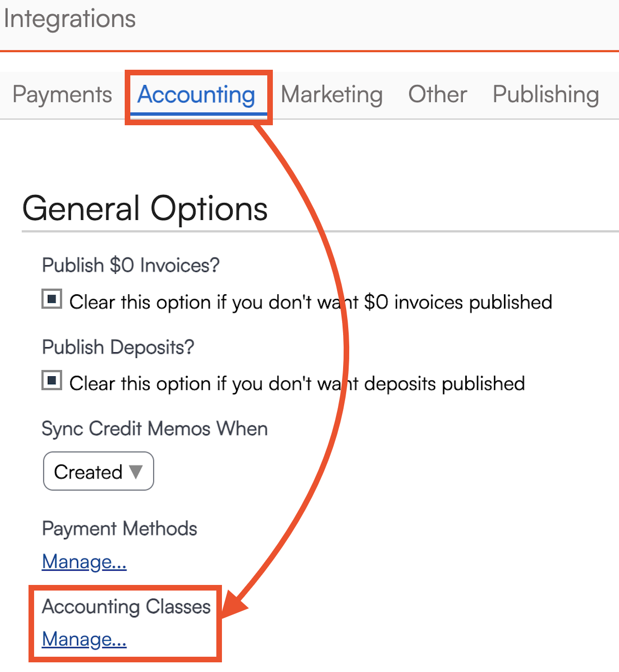
Task: Click the Integrations page title
Action: click(x=70, y=19)
